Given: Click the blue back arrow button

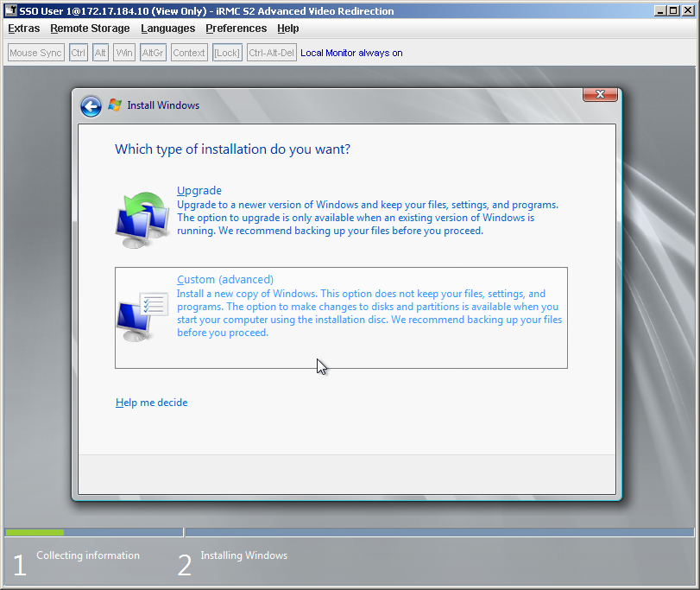Looking at the screenshot, I should 91,107.
